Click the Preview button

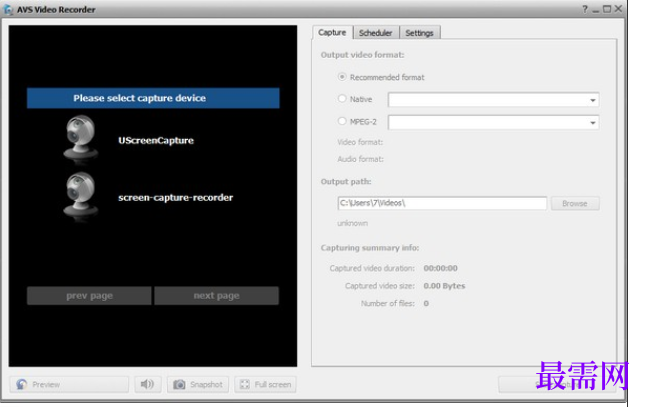pyautogui.click(x=69, y=384)
